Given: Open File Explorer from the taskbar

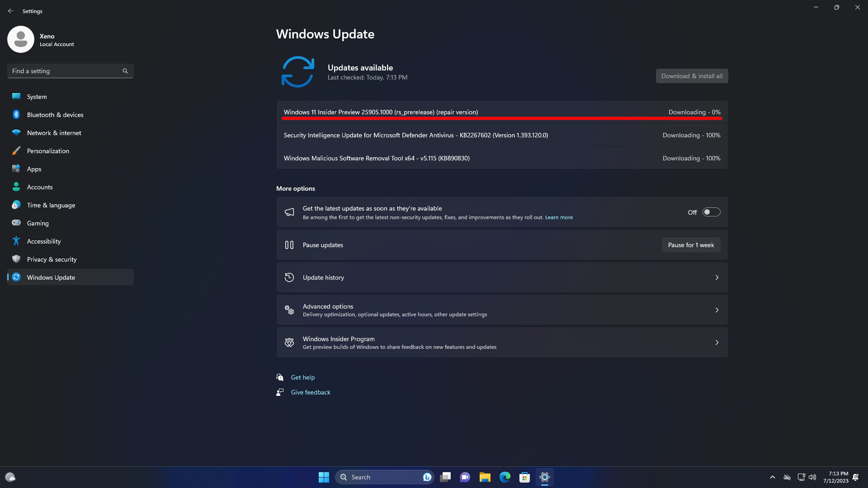Looking at the screenshot, I should 485,477.
